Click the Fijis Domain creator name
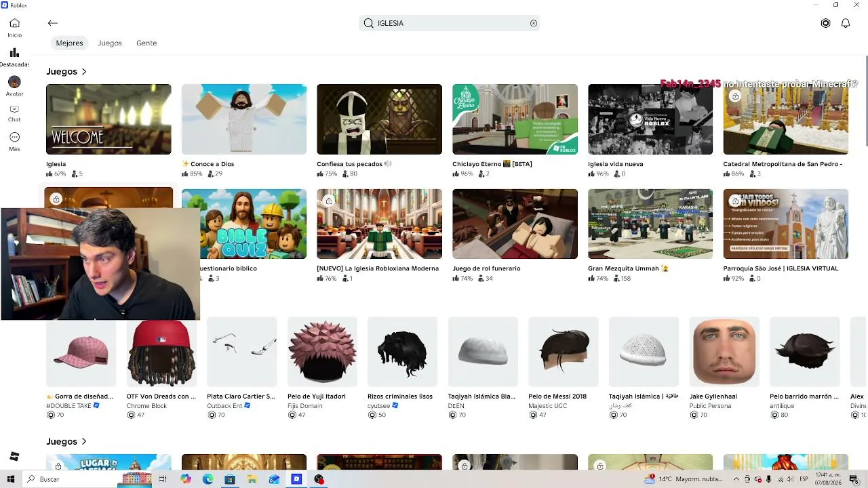The width and height of the screenshot is (868, 488). (x=305, y=406)
